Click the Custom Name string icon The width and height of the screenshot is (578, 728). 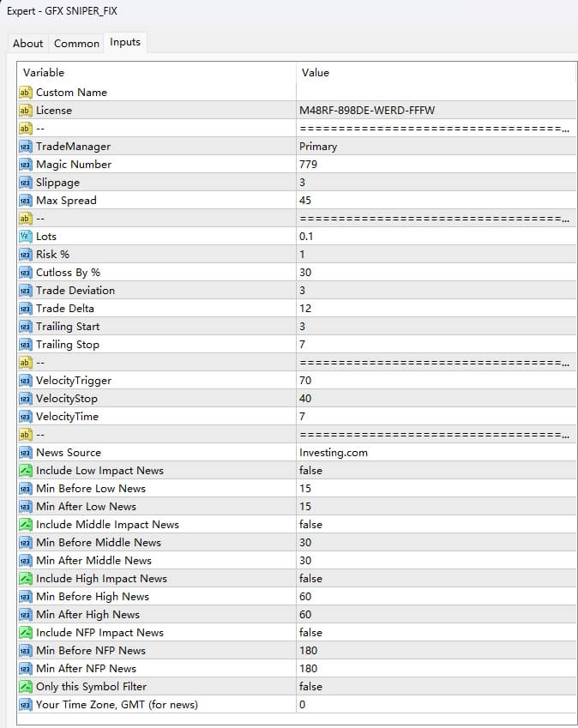pos(25,93)
